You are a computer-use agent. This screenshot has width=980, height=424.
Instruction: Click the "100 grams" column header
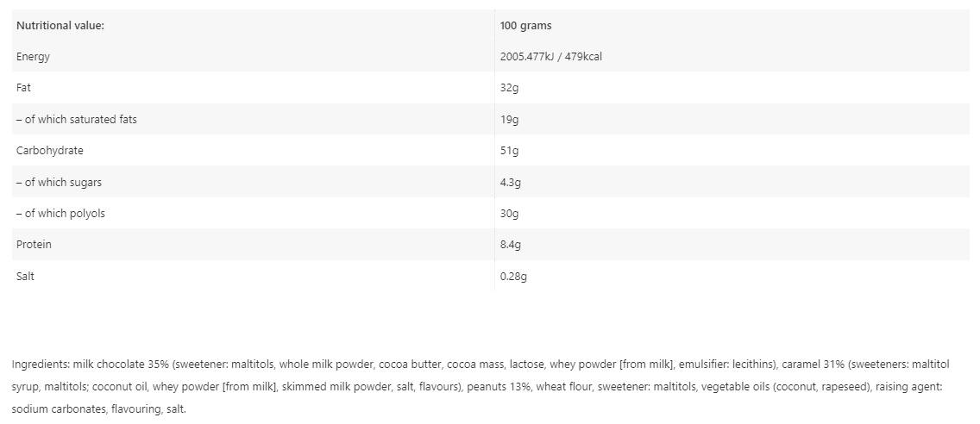(x=525, y=25)
